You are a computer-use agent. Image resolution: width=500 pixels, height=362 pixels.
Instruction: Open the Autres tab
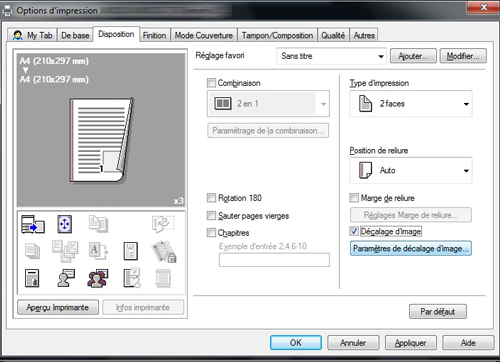coord(364,35)
